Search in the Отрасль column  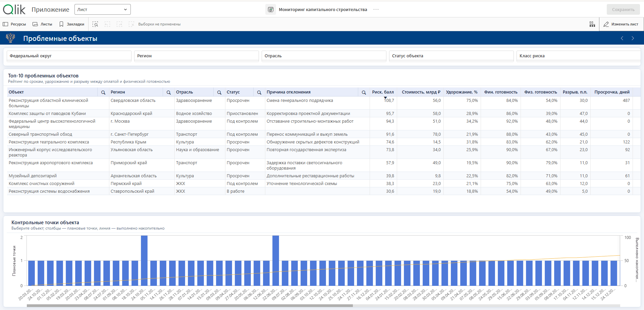219,92
